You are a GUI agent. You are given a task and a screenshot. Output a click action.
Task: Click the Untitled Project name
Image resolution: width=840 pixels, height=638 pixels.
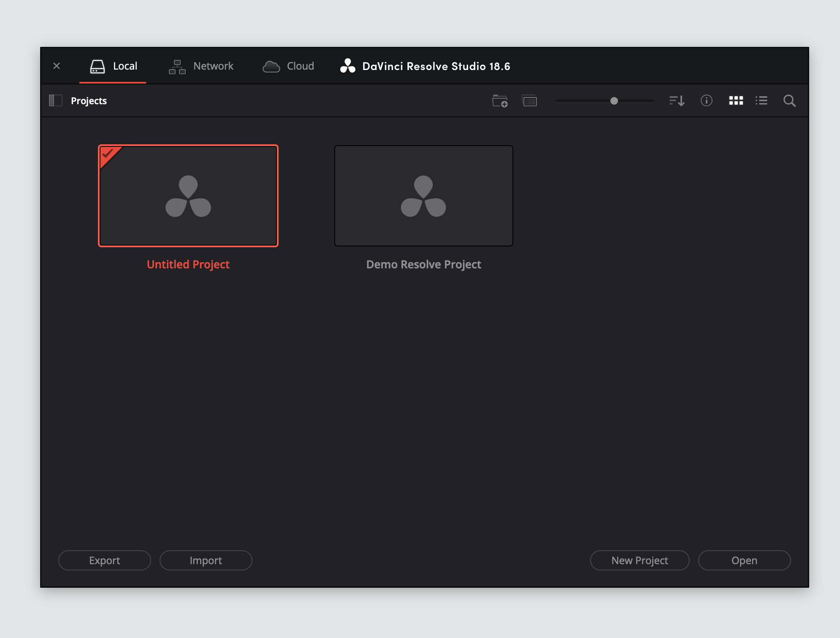tap(188, 265)
